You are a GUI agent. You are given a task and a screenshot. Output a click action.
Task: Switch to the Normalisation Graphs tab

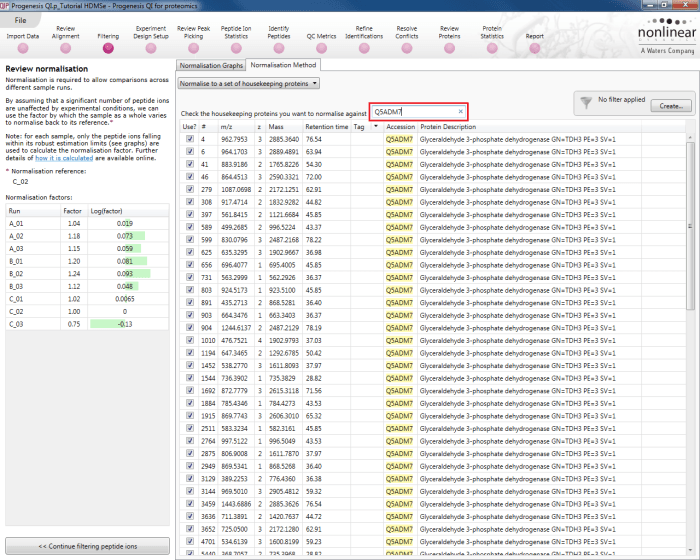point(211,65)
